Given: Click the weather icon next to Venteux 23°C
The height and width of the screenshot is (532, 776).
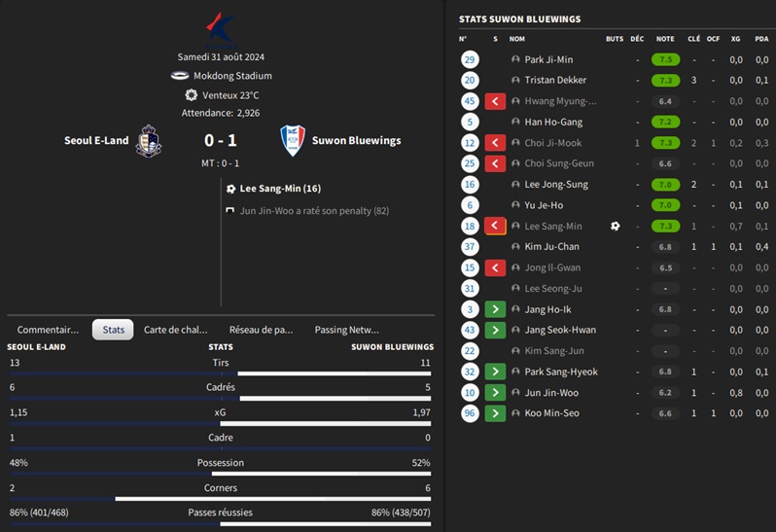Looking at the screenshot, I should point(192,95).
